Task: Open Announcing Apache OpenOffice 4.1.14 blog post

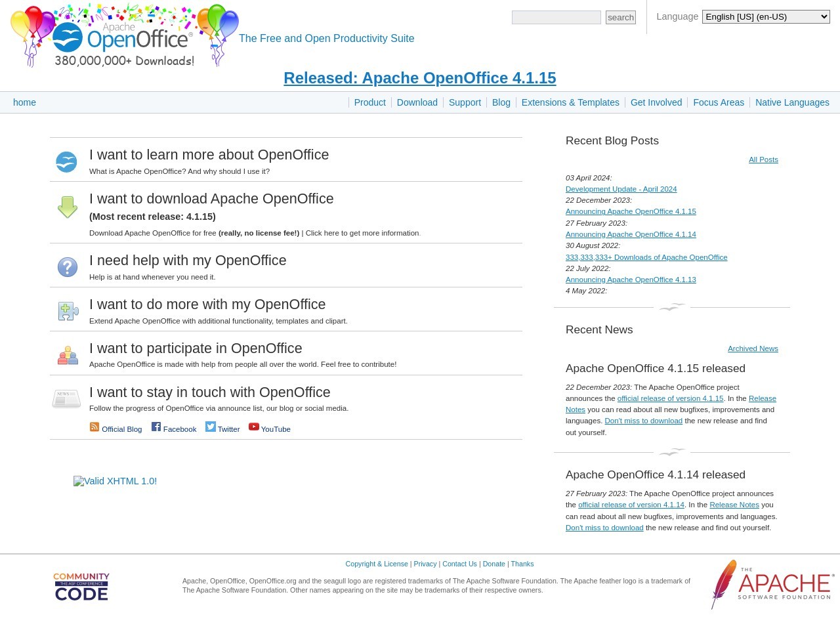Action: (631, 234)
